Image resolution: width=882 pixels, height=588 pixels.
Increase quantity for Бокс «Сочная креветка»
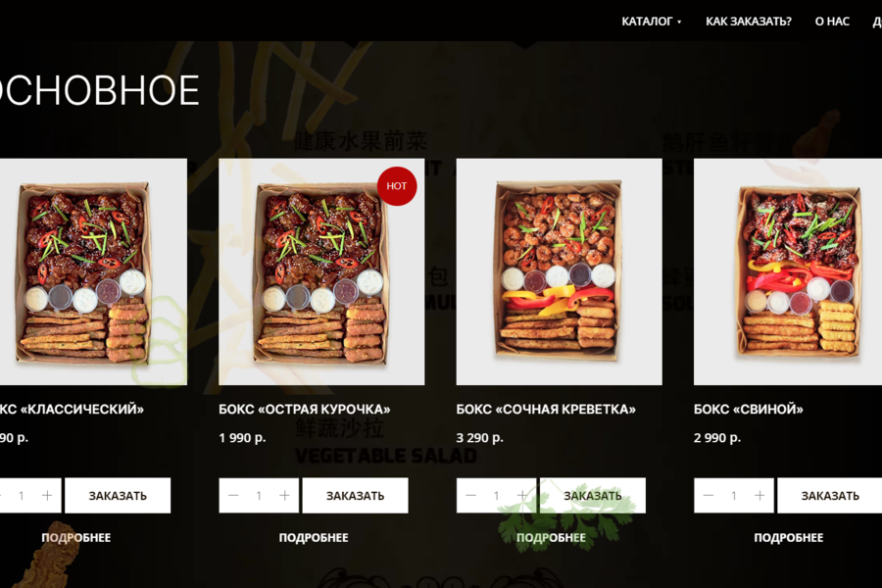coord(522,495)
